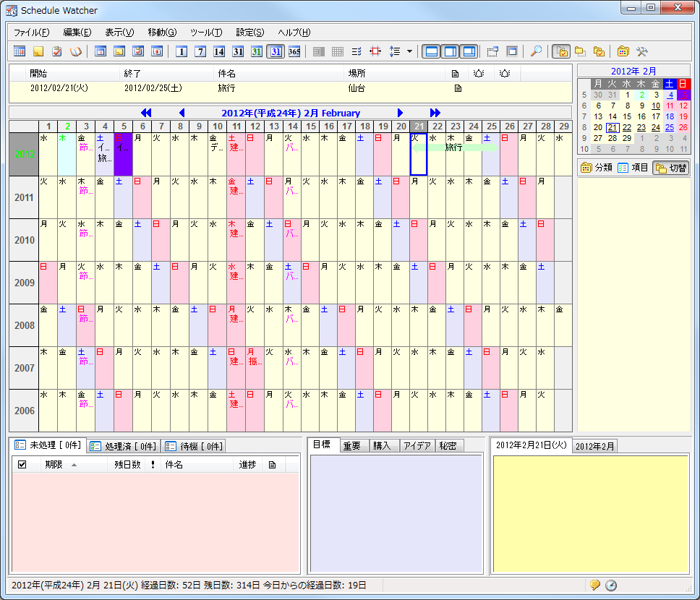Screen dimensions: 700x600
Task: Switch to the 秘密 memo tab
Action: [449, 445]
